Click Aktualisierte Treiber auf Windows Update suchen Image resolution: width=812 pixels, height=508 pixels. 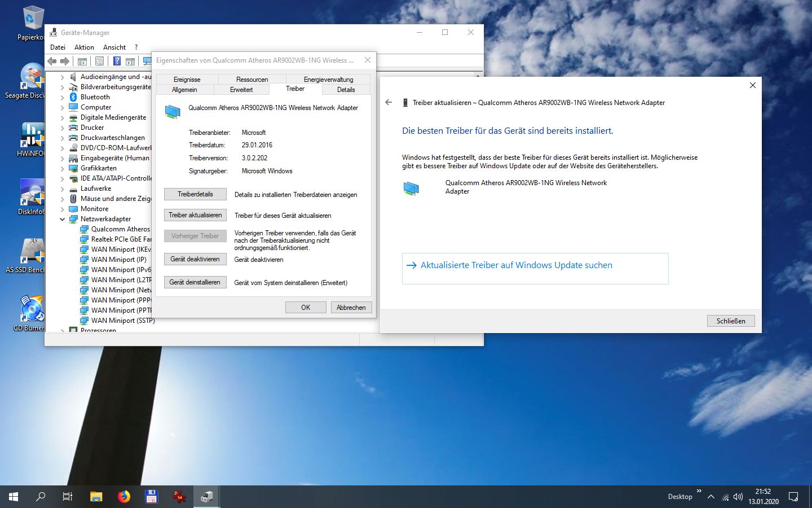[x=535, y=269]
